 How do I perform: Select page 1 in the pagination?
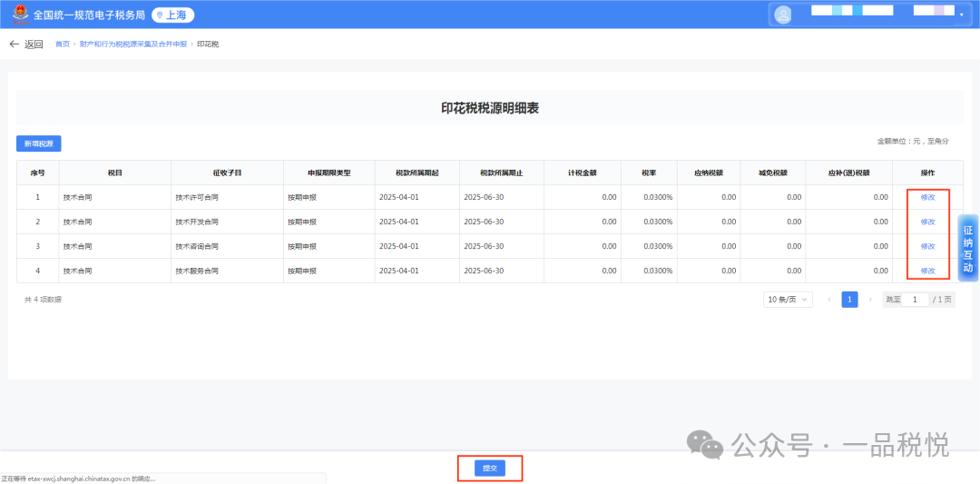pos(849,300)
